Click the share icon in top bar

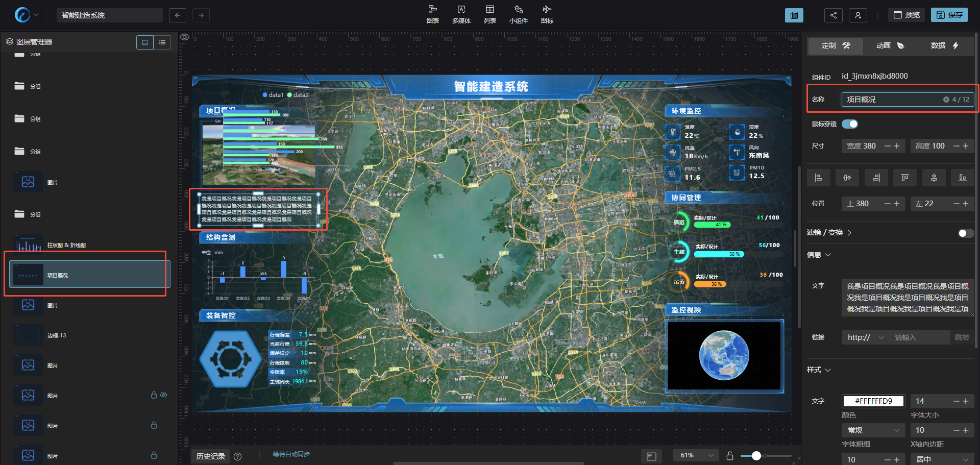[833, 15]
